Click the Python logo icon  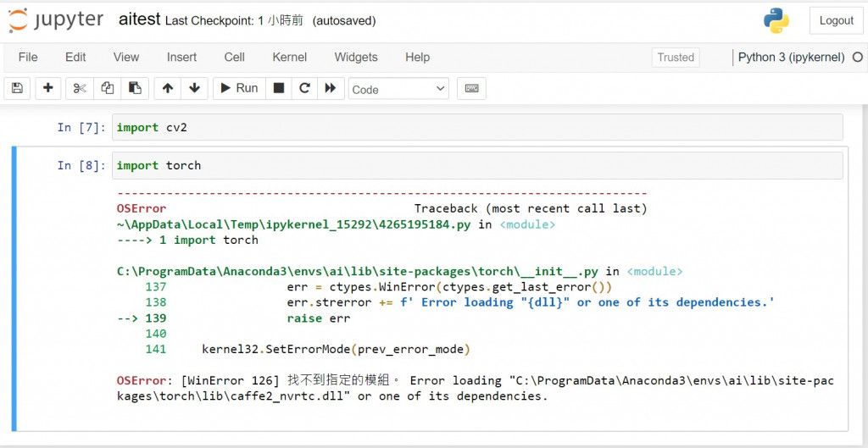click(x=776, y=21)
